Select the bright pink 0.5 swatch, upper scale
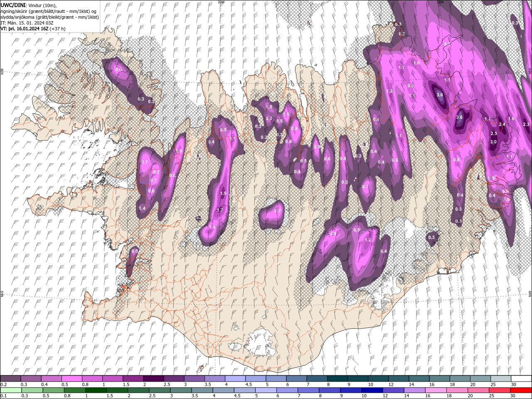Viewport: 532px width, 399px height. [x=71, y=379]
